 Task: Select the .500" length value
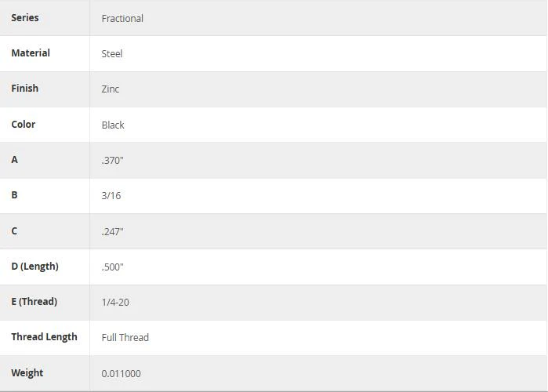point(113,267)
